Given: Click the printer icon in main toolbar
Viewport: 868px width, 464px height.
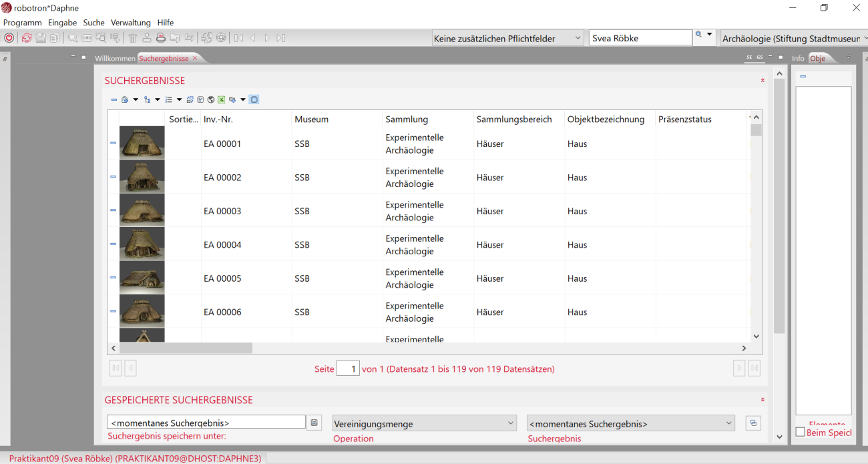Looking at the screenshot, I should click(x=161, y=38).
